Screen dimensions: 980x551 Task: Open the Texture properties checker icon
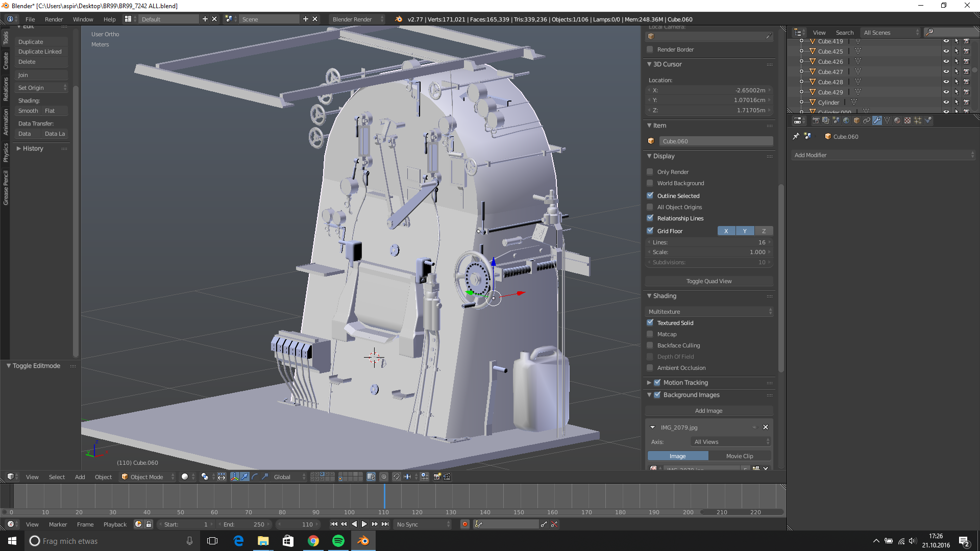[908, 120]
